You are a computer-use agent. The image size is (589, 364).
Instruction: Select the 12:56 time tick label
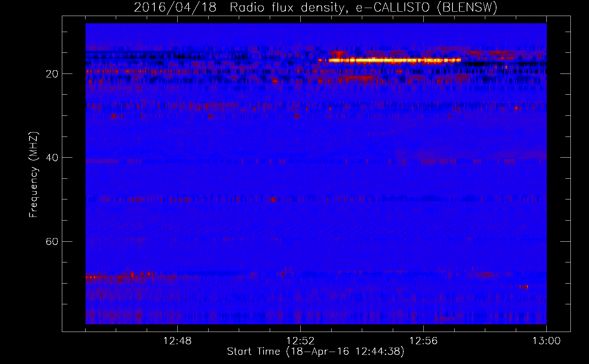pyautogui.click(x=423, y=341)
